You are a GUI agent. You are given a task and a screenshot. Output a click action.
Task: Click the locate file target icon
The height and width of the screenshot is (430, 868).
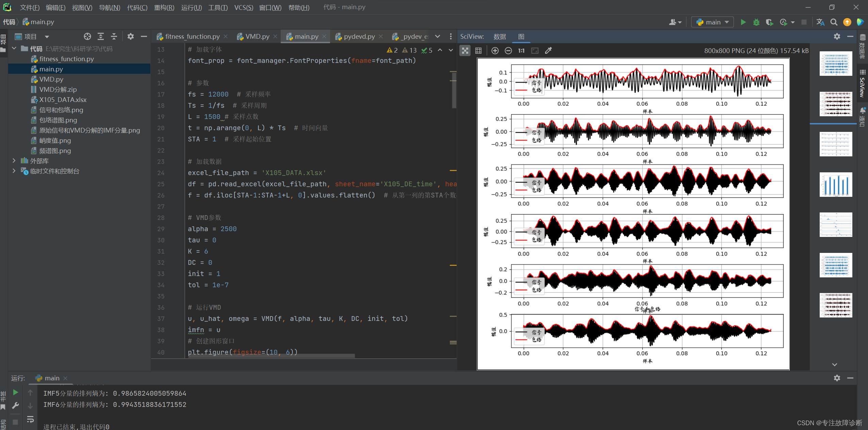[x=87, y=36]
